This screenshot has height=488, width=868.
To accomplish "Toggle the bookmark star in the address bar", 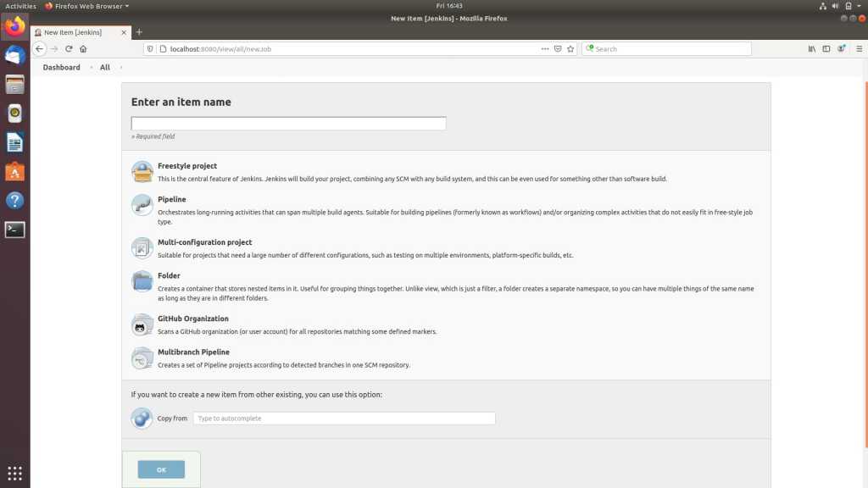I will point(570,48).
